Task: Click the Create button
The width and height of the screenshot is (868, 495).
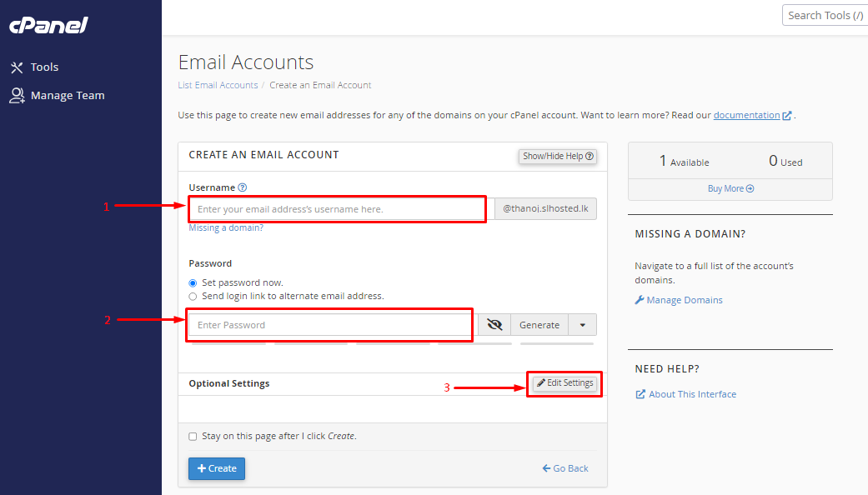Action: click(x=217, y=468)
